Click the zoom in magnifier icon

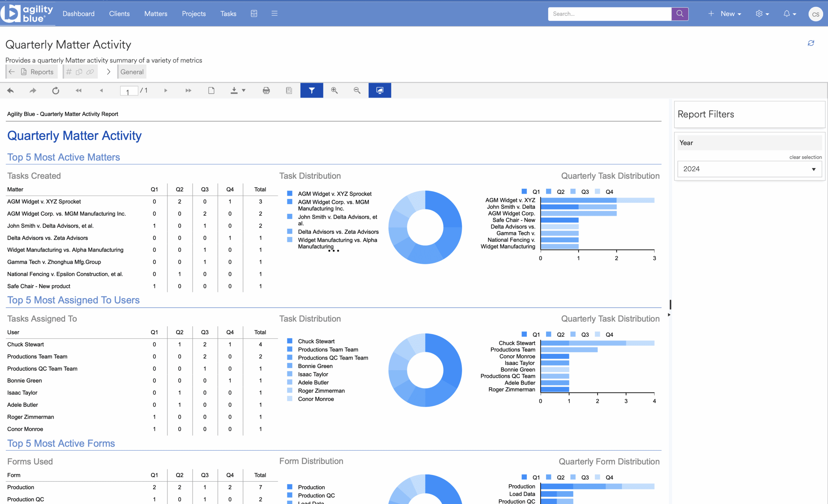[x=334, y=90]
